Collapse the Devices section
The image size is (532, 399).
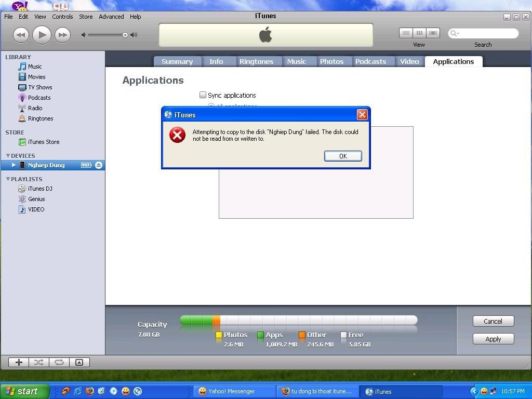coord(8,156)
